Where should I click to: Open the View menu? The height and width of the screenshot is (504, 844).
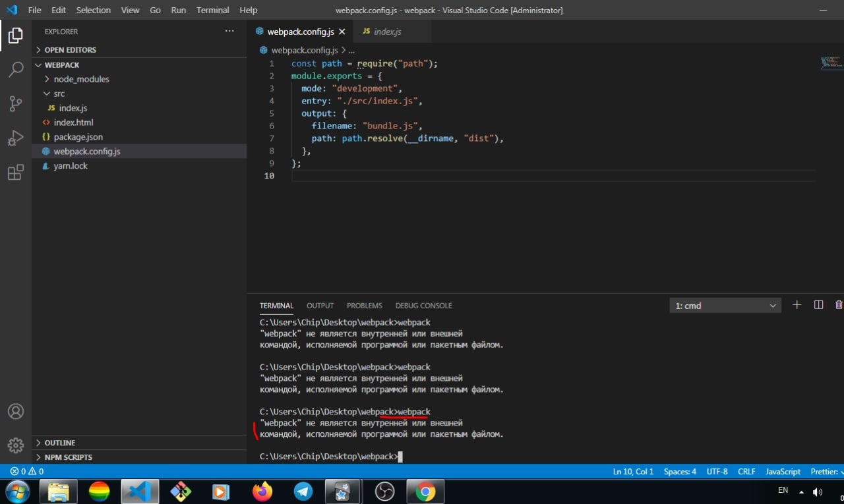point(131,10)
